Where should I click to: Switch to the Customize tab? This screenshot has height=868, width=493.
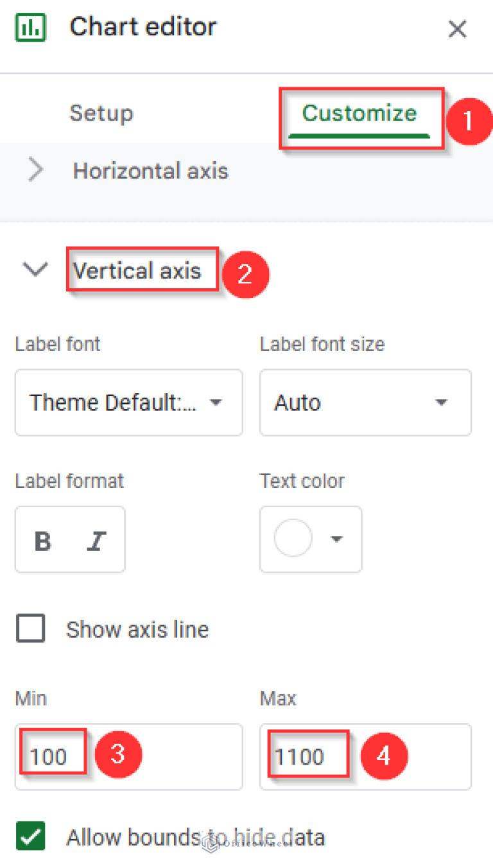[x=359, y=113]
